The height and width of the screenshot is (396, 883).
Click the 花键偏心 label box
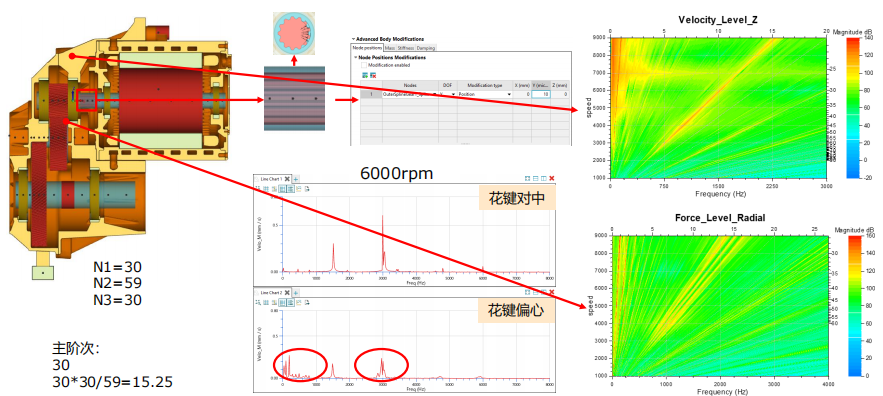[516, 310]
